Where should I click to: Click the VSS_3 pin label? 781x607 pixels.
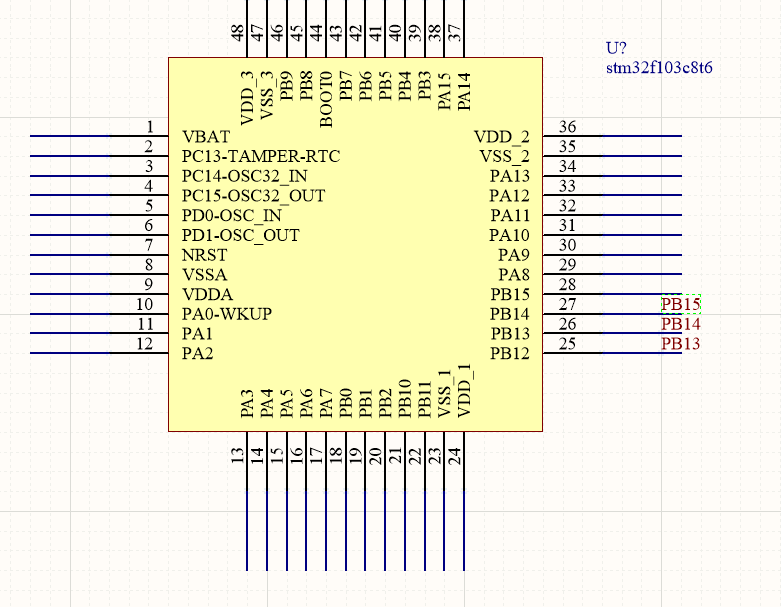point(267,95)
